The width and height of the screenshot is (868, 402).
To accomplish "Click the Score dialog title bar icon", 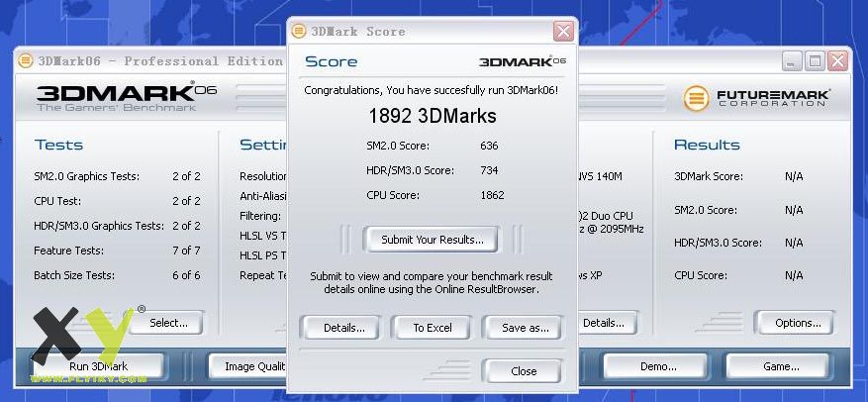I will [298, 32].
